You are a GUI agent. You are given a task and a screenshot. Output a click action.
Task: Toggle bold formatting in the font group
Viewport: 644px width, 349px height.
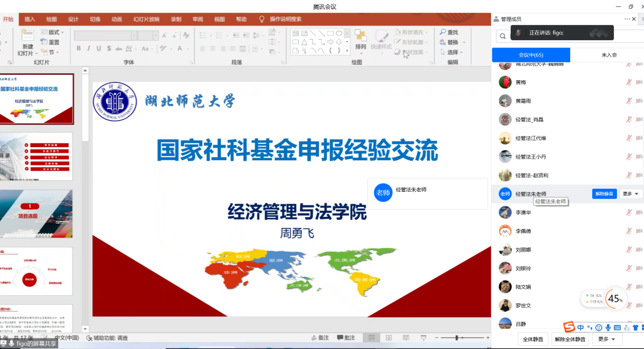click(x=79, y=48)
